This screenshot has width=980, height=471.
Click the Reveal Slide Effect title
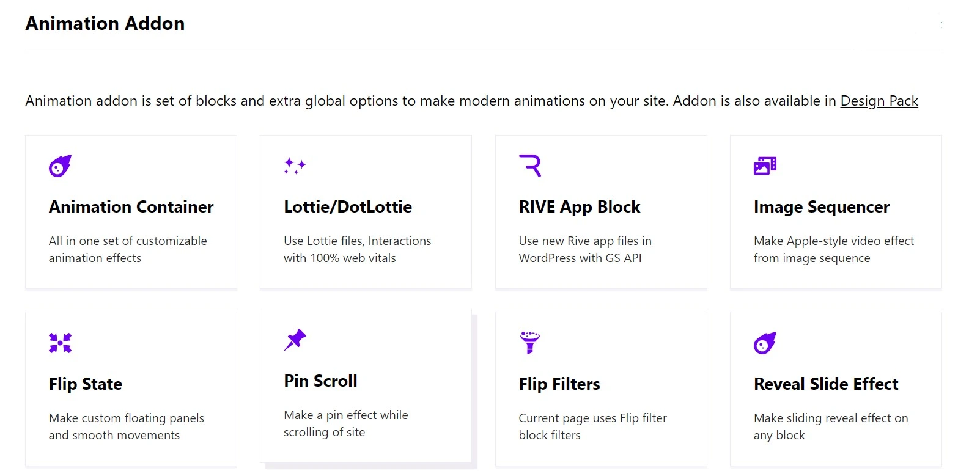coord(826,384)
